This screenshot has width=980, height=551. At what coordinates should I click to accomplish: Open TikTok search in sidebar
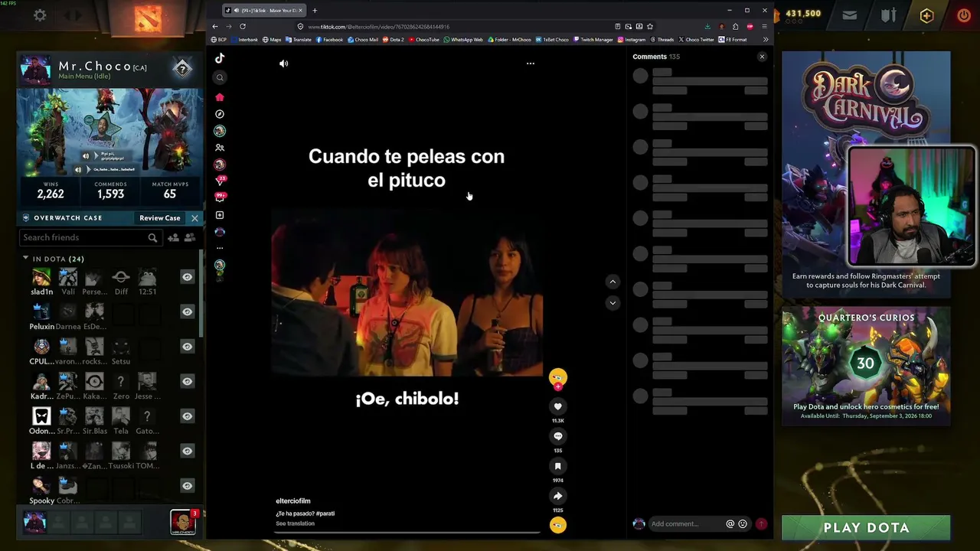[x=220, y=77]
